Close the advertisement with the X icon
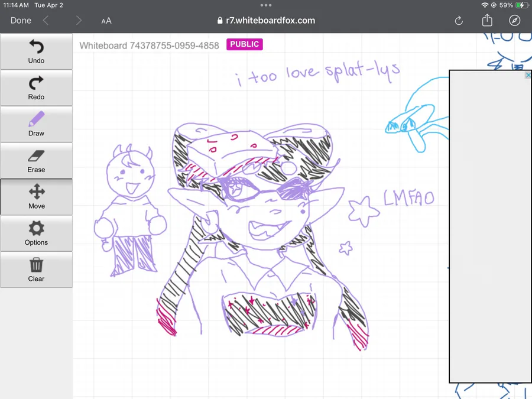532x399 pixels. pyautogui.click(x=528, y=75)
